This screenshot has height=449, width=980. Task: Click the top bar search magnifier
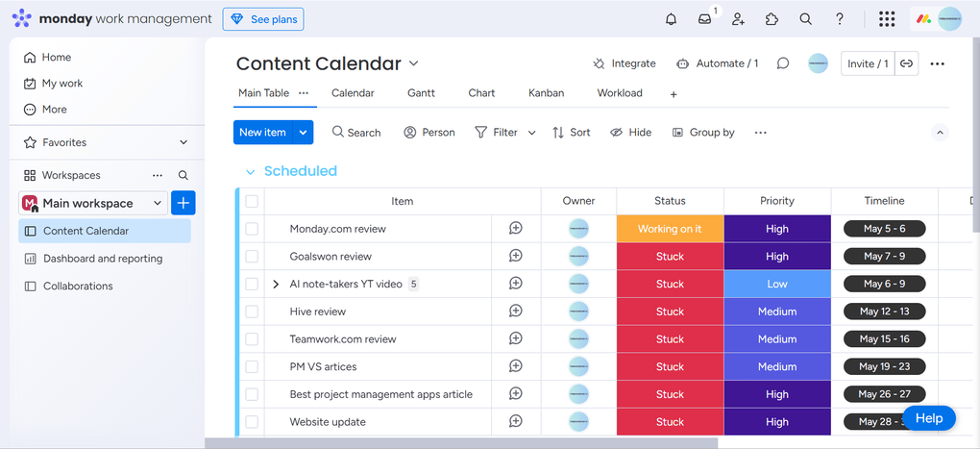806,19
